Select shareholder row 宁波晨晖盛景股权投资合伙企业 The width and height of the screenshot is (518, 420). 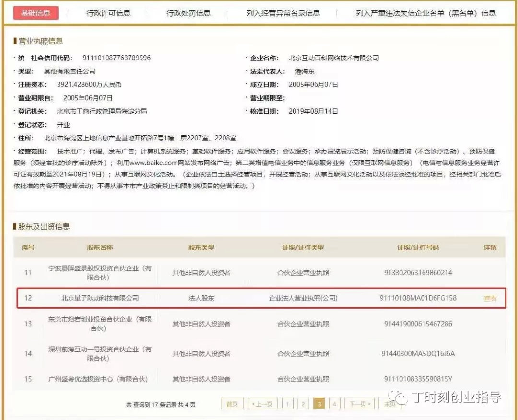point(100,273)
